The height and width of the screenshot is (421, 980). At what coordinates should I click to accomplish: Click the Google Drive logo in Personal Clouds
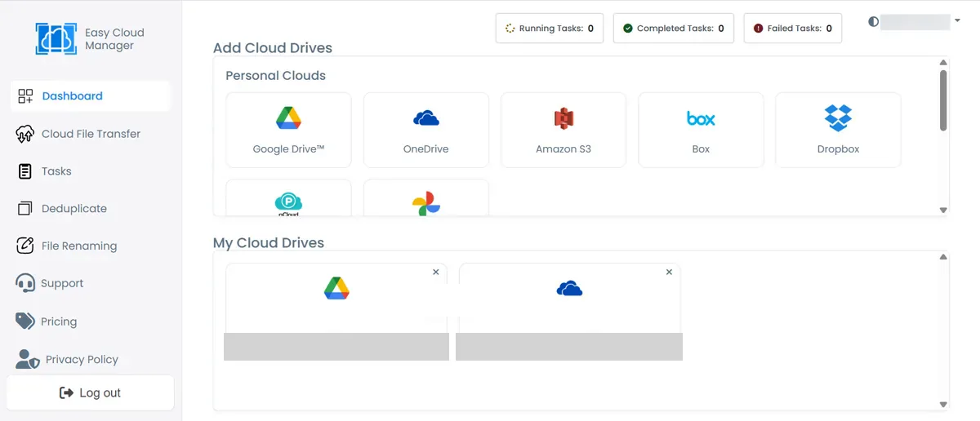288,118
